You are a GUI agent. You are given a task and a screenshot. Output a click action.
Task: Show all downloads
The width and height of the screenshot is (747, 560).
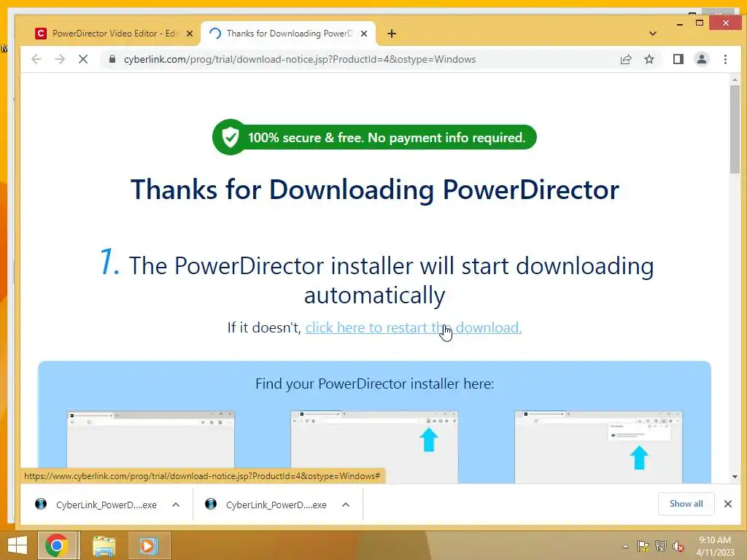tap(686, 504)
